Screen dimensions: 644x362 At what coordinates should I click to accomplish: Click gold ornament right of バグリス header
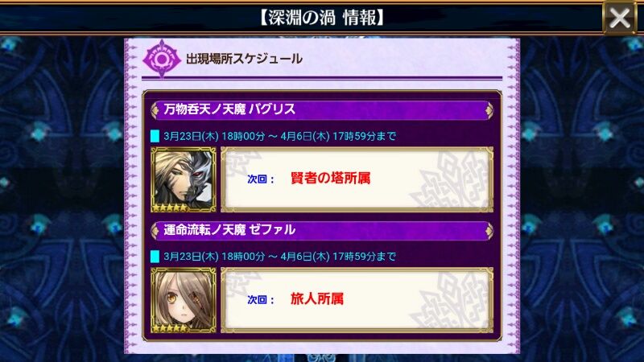pyautogui.click(x=489, y=110)
